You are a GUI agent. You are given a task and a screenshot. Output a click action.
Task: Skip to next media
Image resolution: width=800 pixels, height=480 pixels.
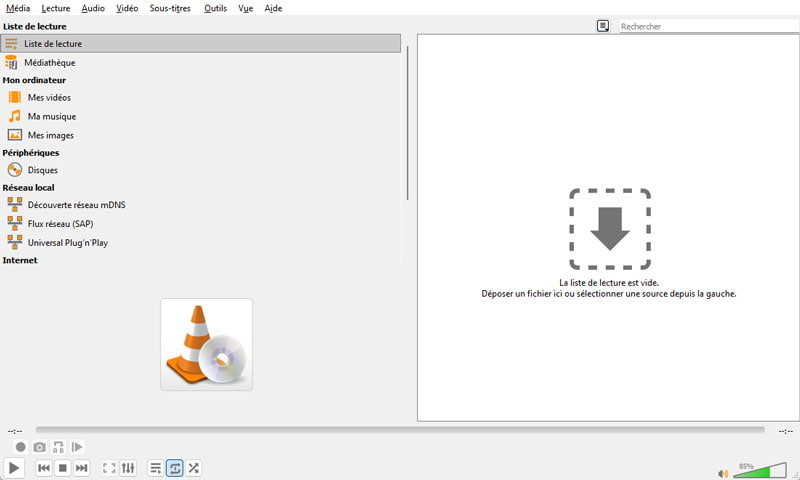[82, 468]
